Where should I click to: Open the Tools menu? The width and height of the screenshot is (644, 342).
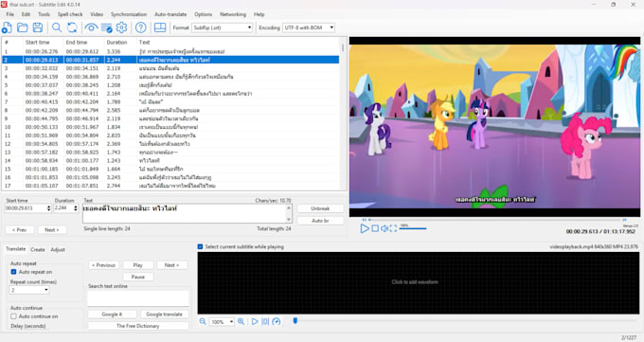(x=44, y=14)
